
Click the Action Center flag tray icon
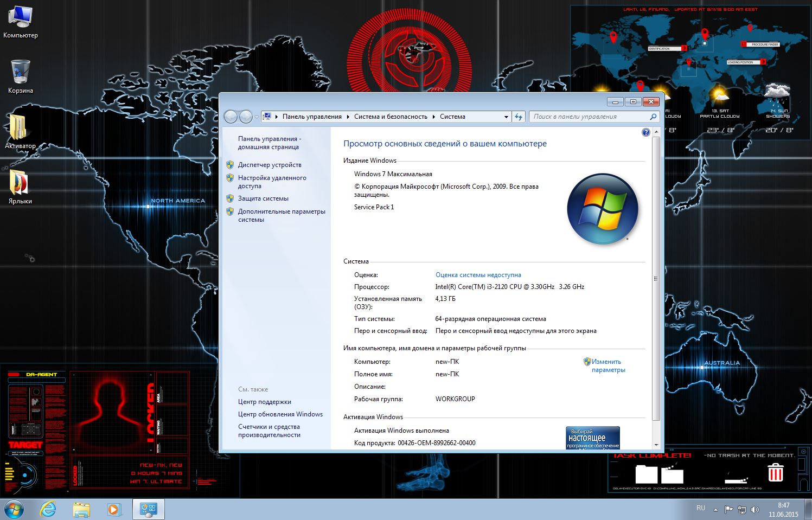point(729,510)
